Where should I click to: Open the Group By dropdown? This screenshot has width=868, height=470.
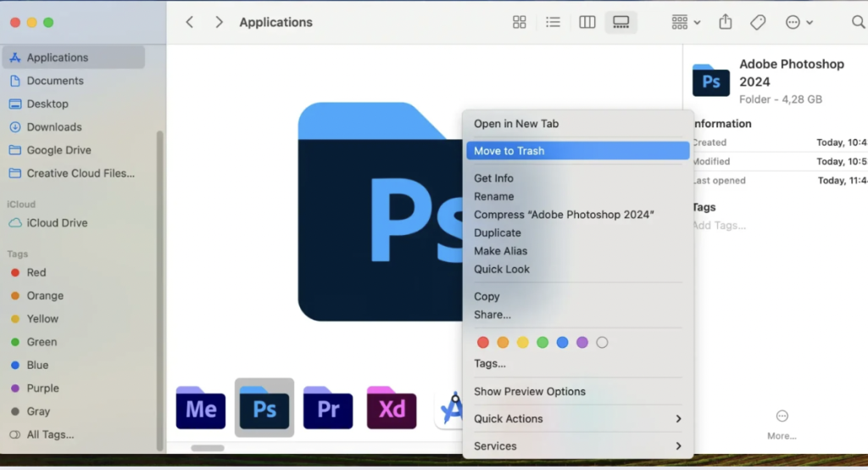coord(685,23)
